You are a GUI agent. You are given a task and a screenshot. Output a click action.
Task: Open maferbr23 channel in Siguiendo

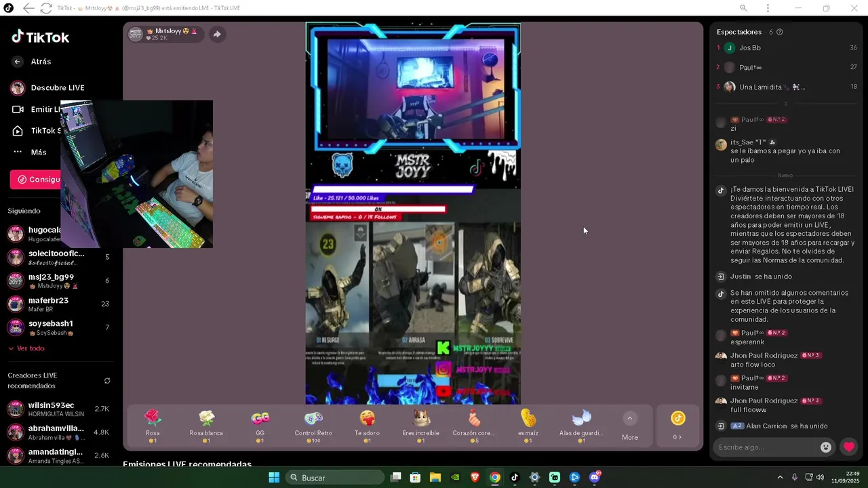click(x=58, y=304)
